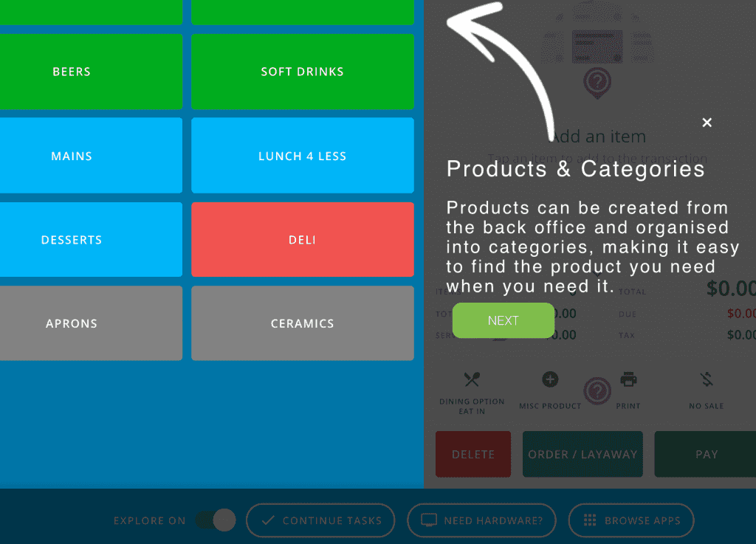Tap the No Sale dollar icon
Image resolution: width=756 pixels, height=544 pixels.
point(707,380)
